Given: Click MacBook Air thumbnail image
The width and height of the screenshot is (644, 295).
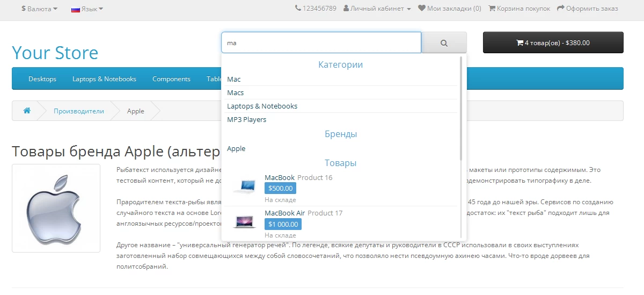Looking at the screenshot, I should pos(244,222).
